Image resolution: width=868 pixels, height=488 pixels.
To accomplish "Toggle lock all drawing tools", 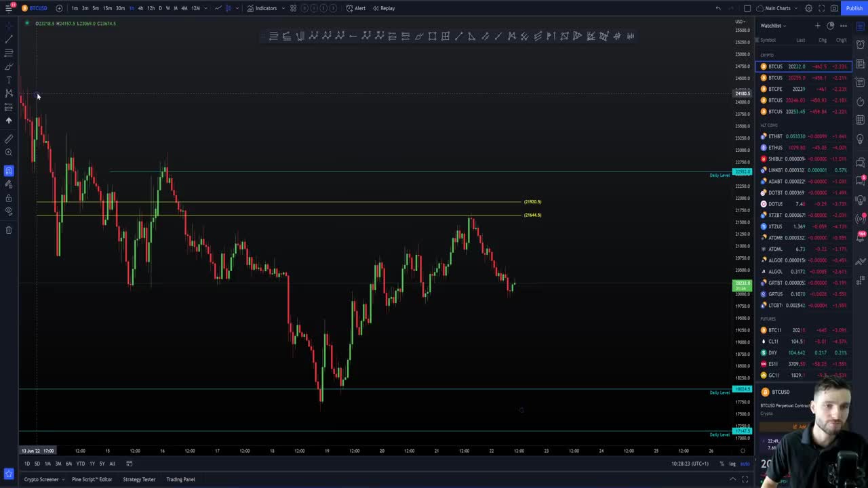I will click(9, 198).
